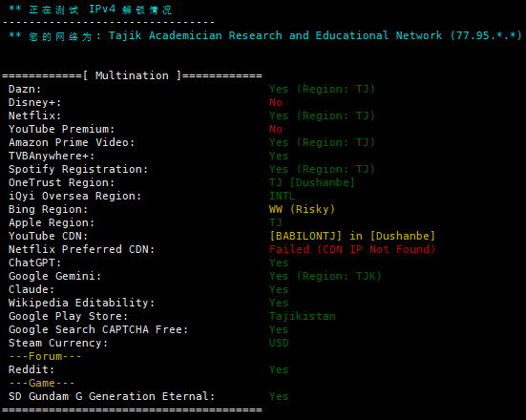Click 'Google Search CAPTCHA Free:' label
The width and height of the screenshot is (526, 420).
(98, 329)
